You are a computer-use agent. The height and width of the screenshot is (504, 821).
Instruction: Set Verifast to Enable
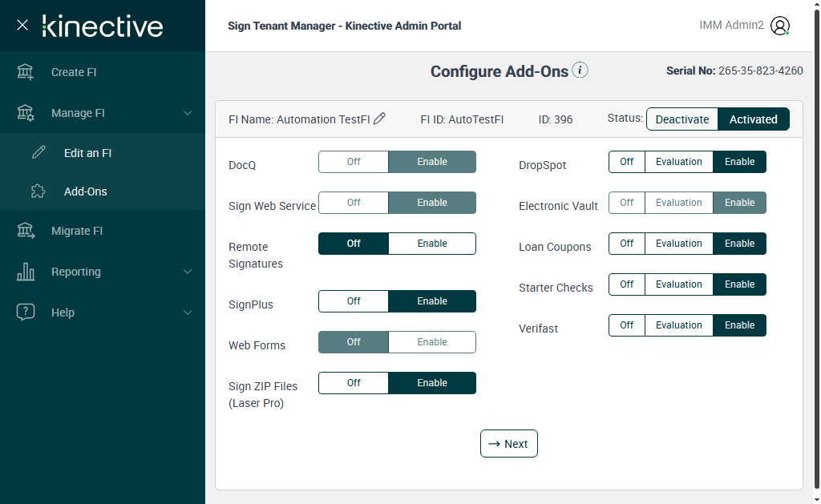point(739,325)
